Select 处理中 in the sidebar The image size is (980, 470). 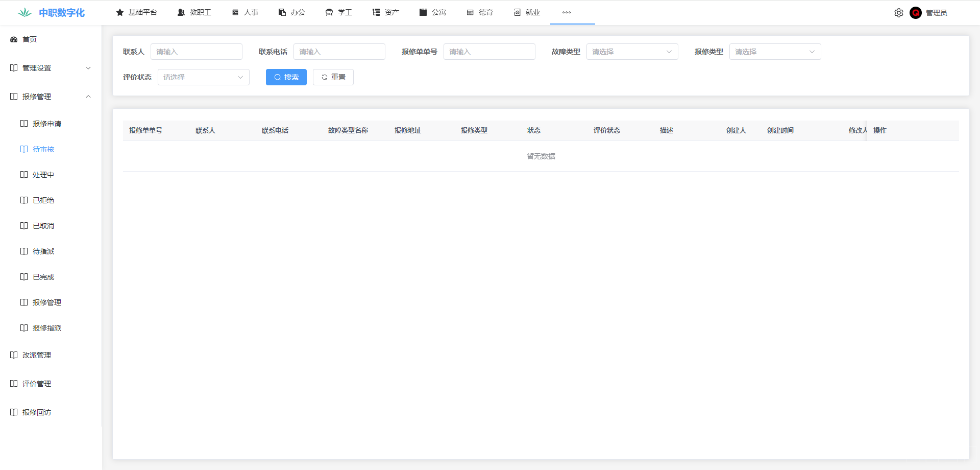coord(43,175)
